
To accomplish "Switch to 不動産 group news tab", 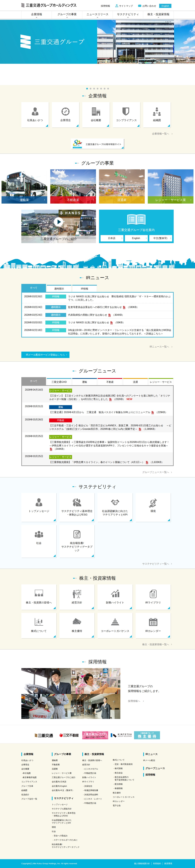I will pyautogui.click(x=110, y=382).
